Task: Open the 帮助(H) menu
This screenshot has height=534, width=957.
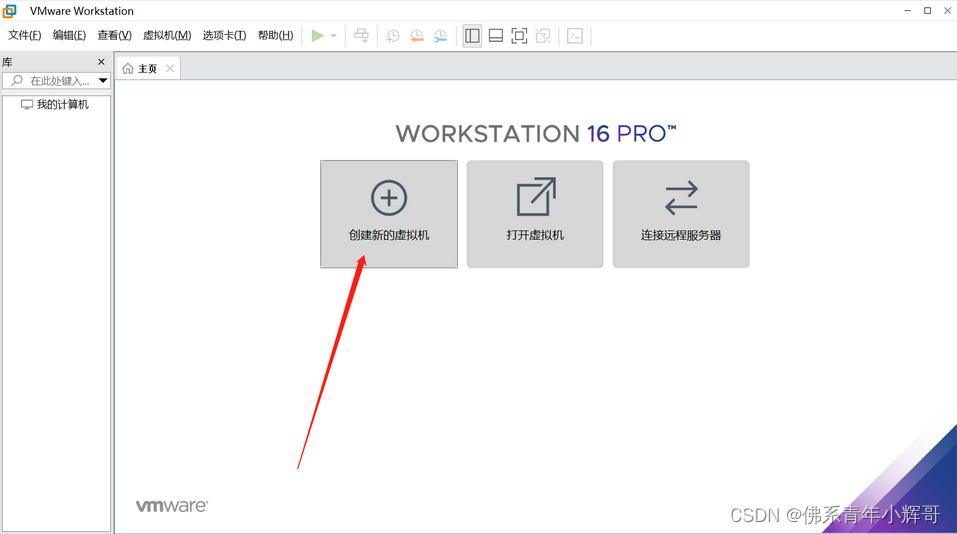Action: coord(275,35)
